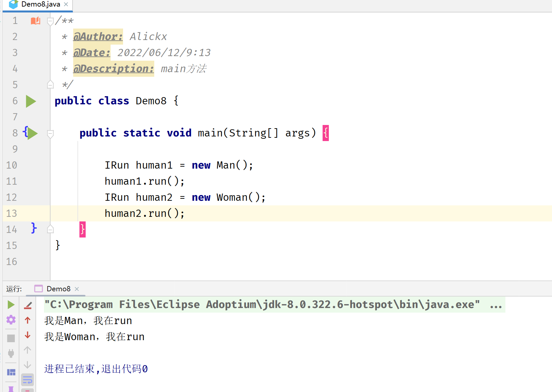Run the main method from the line 8 gutter arrow
The image size is (552, 392).
32,133
